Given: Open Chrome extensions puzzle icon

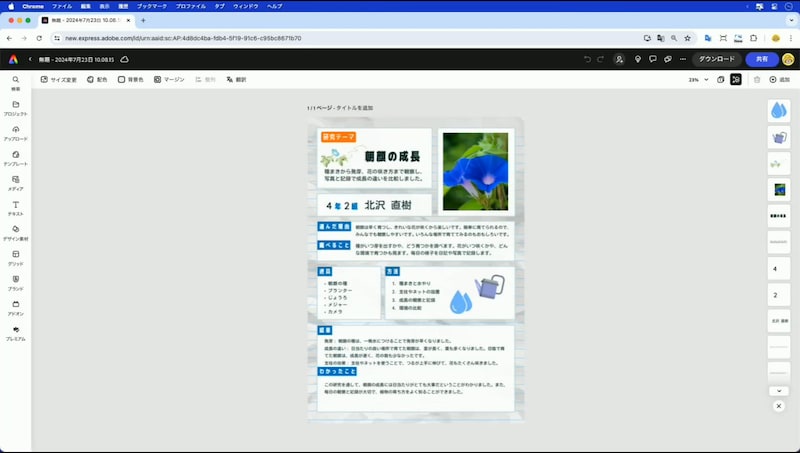Looking at the screenshot, I should pyautogui.click(x=753, y=38).
